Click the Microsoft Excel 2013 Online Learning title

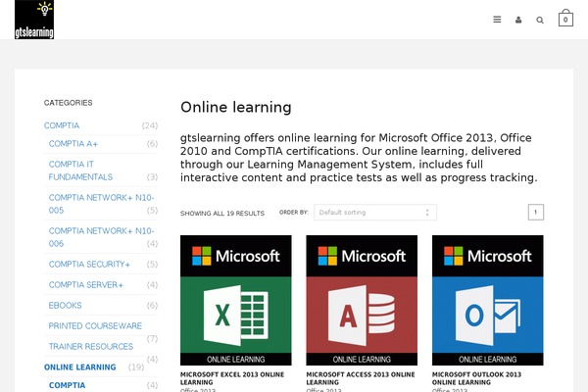[x=232, y=378]
